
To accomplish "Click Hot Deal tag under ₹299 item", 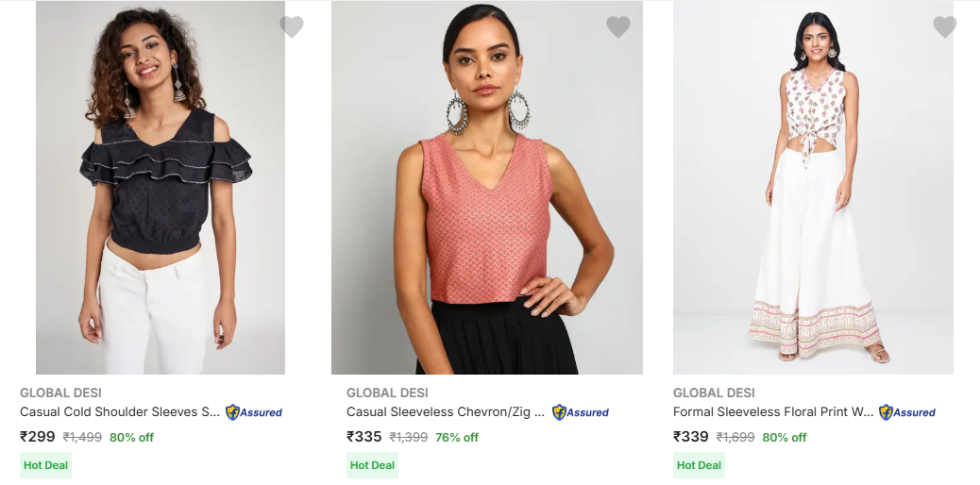I will pyautogui.click(x=45, y=465).
